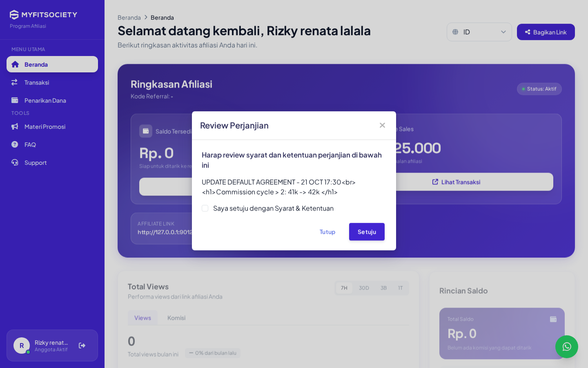
Task: Close the Review Perjanjian dialog with X
Action: click(382, 125)
